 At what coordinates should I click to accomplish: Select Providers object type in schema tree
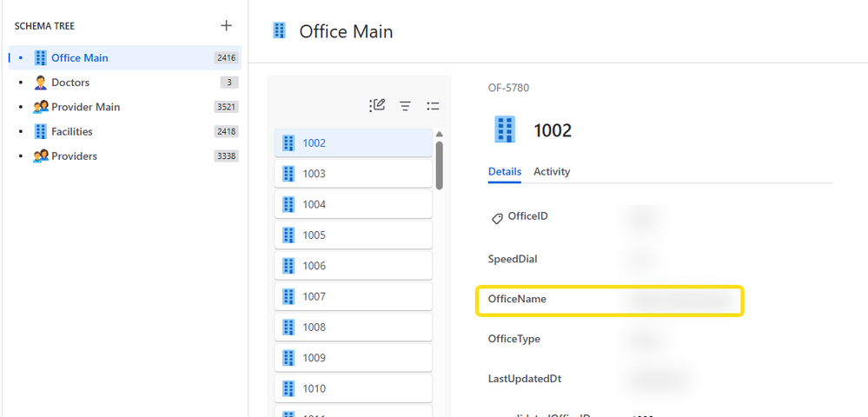tap(74, 156)
